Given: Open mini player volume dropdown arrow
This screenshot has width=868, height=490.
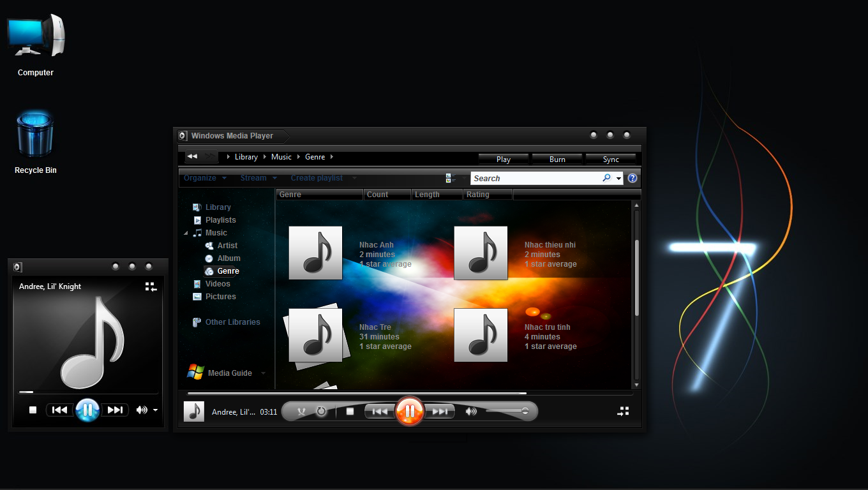Looking at the screenshot, I should click(x=155, y=410).
